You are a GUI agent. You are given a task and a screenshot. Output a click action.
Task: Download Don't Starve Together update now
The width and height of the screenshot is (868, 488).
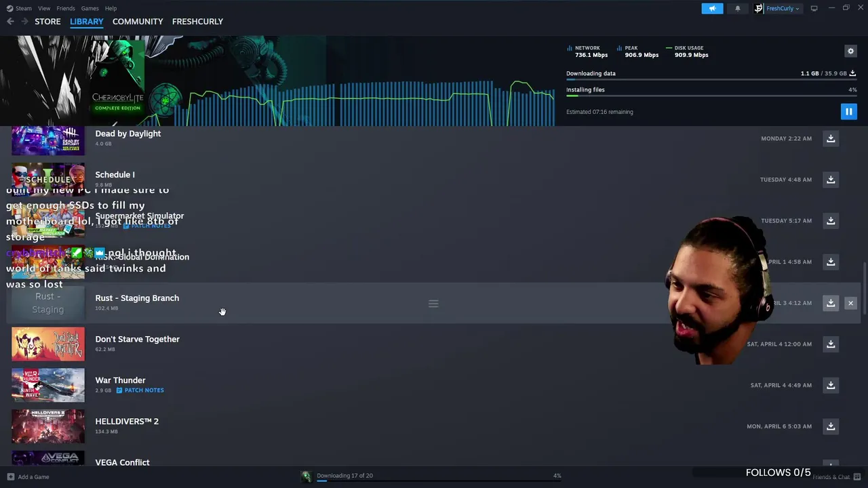[x=831, y=344]
